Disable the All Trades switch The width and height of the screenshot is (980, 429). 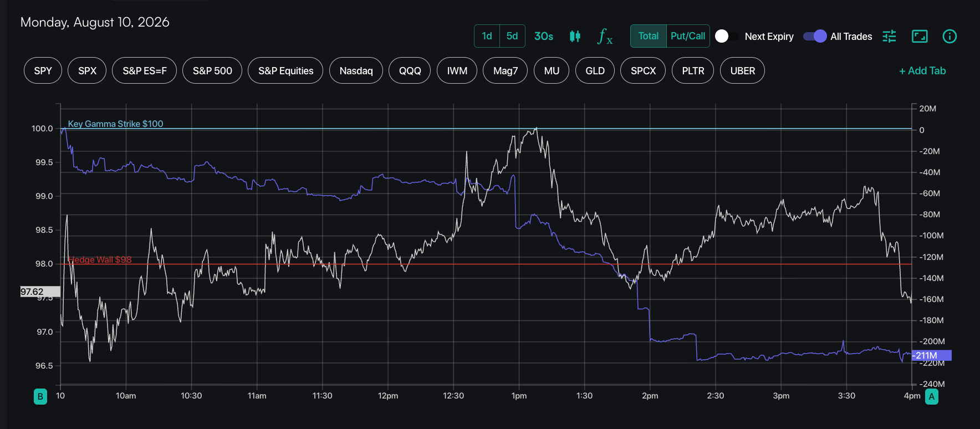tap(815, 37)
